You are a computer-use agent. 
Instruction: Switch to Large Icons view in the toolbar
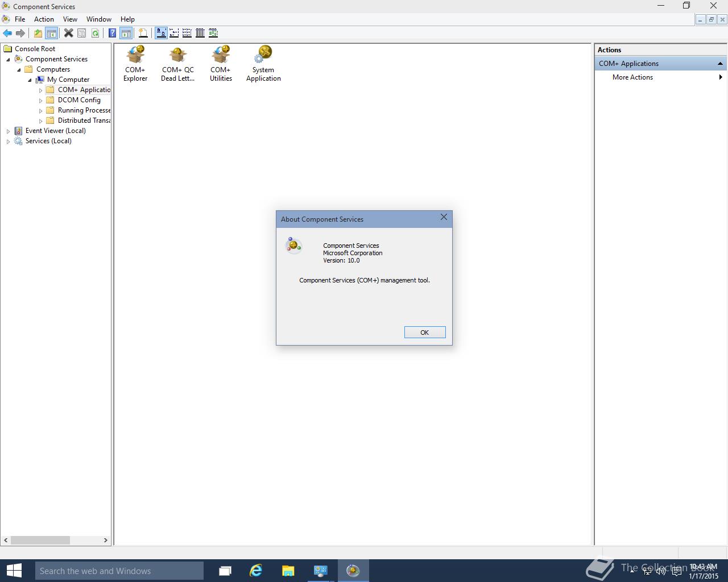click(161, 33)
